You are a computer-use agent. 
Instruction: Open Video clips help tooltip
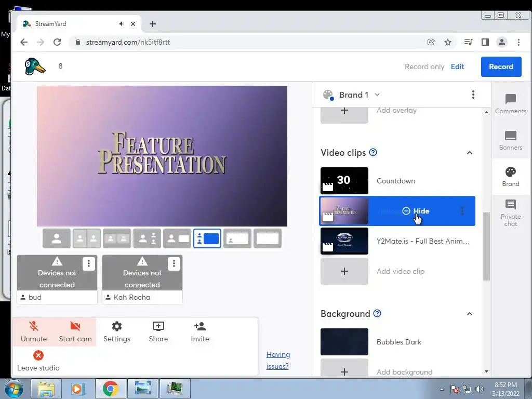point(373,152)
